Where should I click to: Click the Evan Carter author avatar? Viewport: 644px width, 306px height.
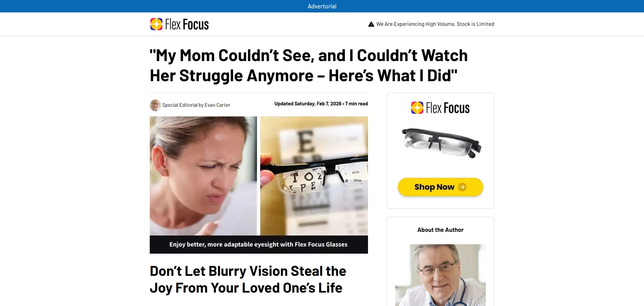coord(155,105)
